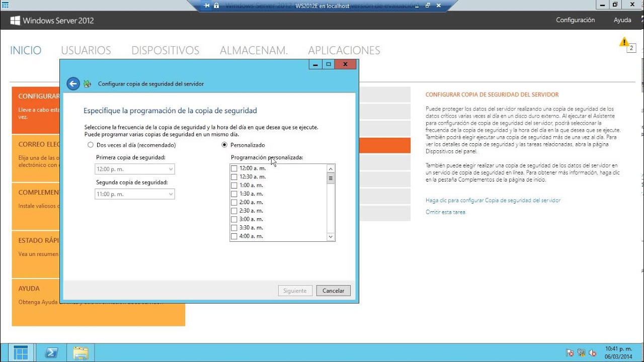Check the 3:30 a. m. box
This screenshot has height=362, width=644.
tap(234, 228)
